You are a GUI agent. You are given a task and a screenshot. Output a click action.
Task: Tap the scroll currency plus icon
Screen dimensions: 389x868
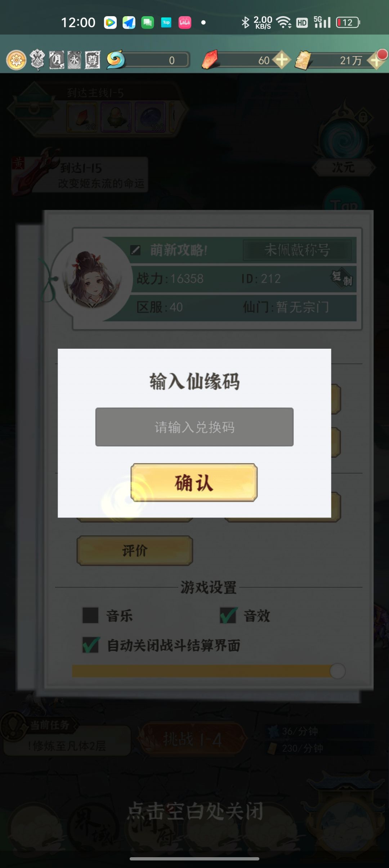[x=377, y=60]
